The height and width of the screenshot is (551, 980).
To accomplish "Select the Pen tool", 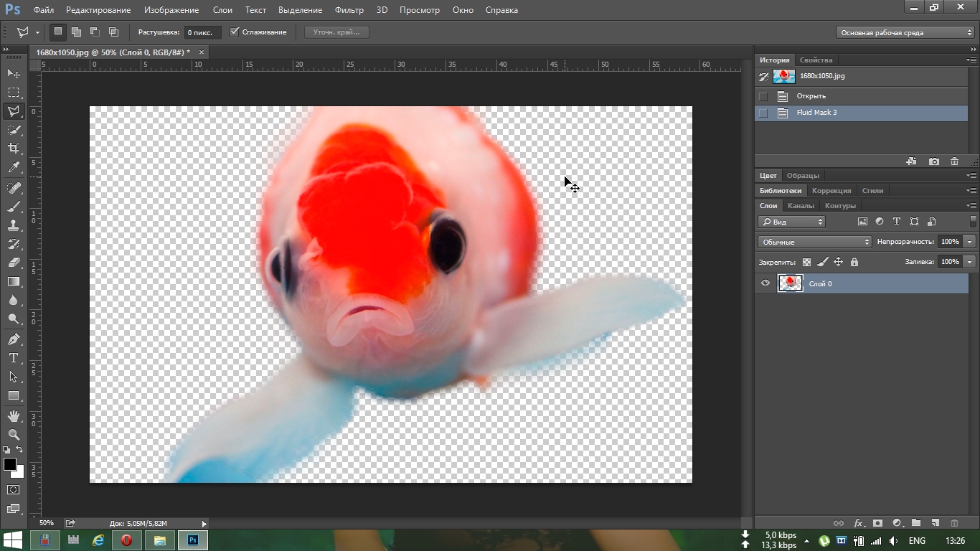I will click(14, 339).
